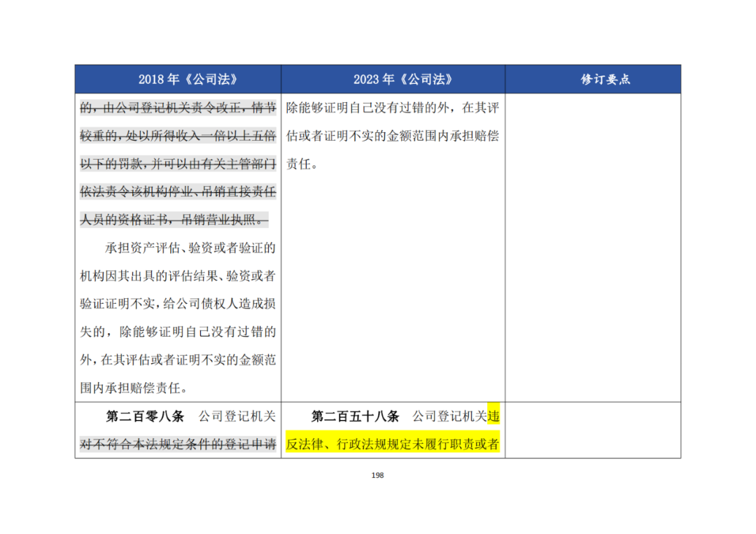Click the article heading "第二百五十八条"
Screen dimensions: 756x534
356,416
